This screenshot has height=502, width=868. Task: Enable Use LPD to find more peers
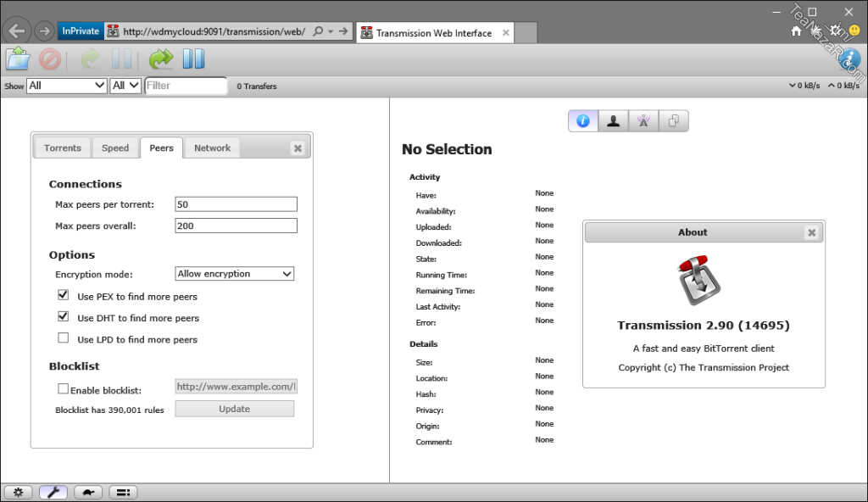click(63, 338)
